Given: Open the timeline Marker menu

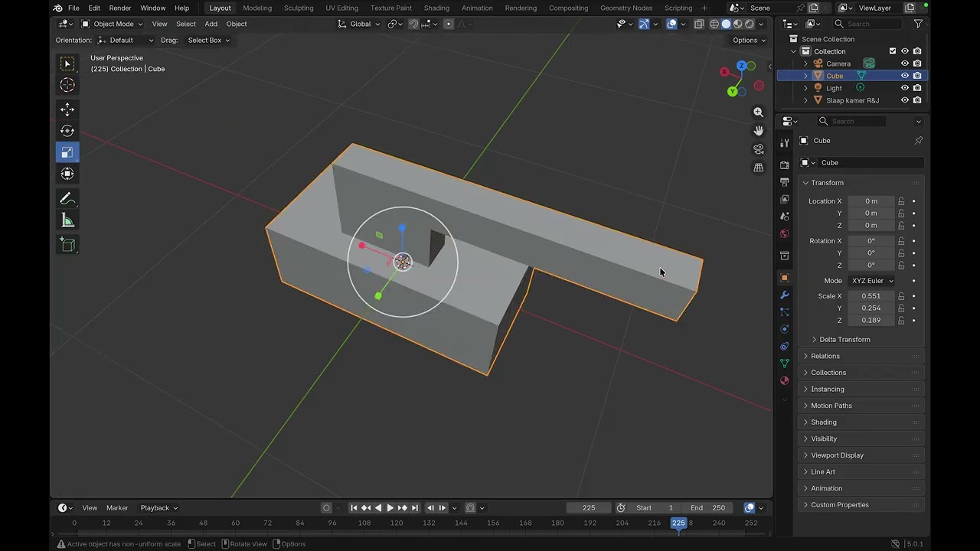Looking at the screenshot, I should (117, 508).
